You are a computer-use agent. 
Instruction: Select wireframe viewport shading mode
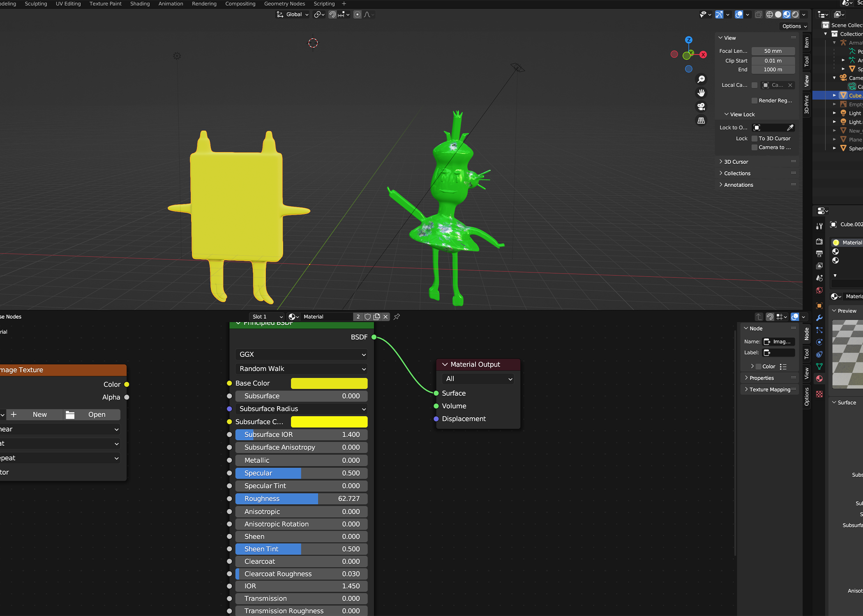click(x=769, y=14)
